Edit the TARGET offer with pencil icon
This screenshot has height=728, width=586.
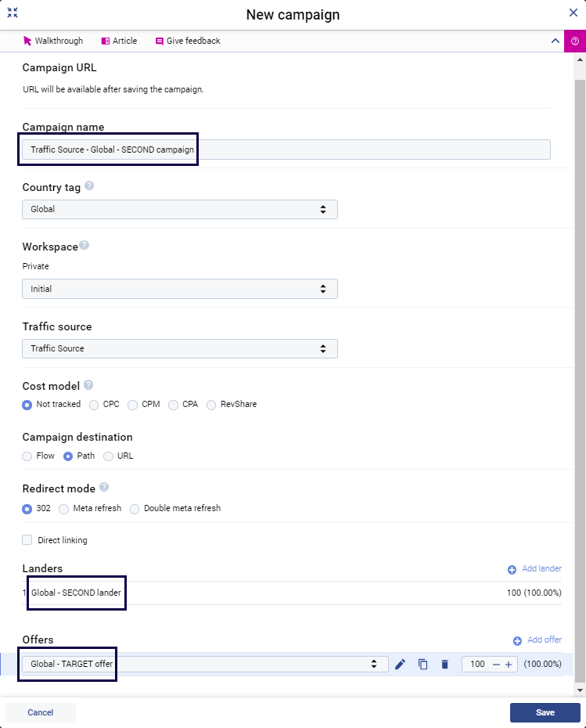click(401, 665)
